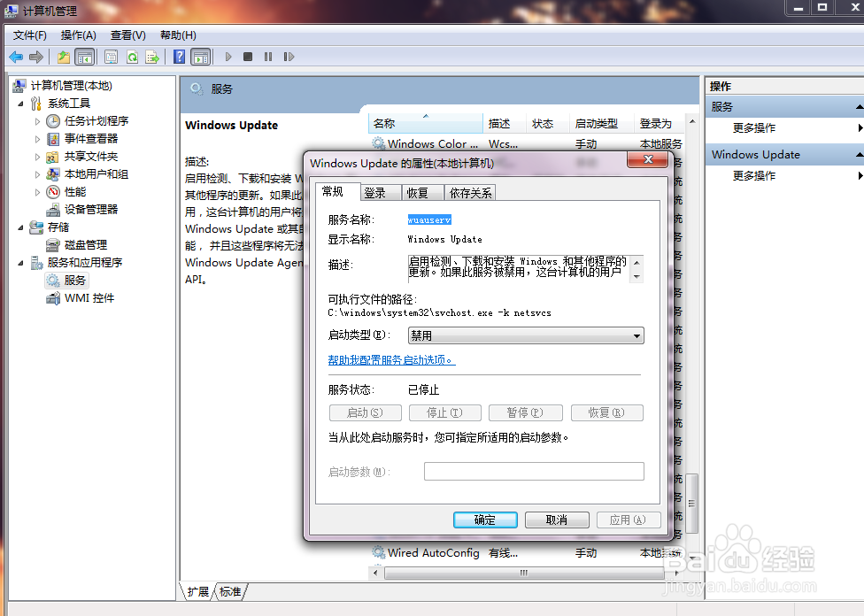Viewport: 864px width, 616px height.
Task: Open the Help icon in the toolbar
Action: click(179, 56)
